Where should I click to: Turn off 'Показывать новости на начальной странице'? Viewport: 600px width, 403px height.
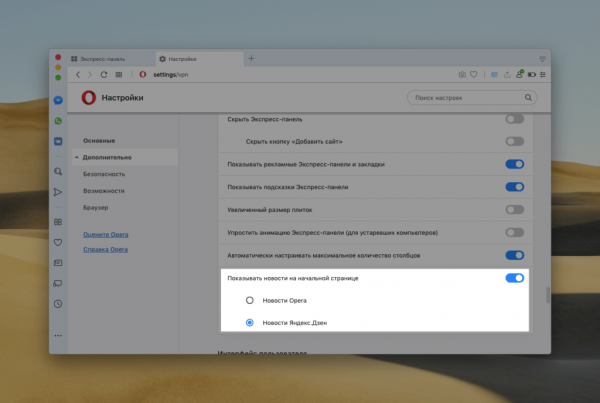click(x=515, y=278)
